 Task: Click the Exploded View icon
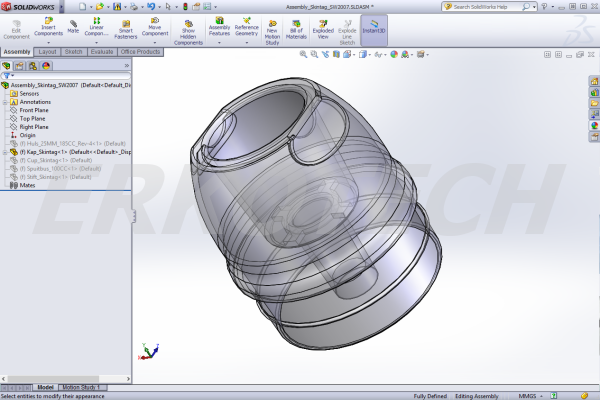pos(324,27)
